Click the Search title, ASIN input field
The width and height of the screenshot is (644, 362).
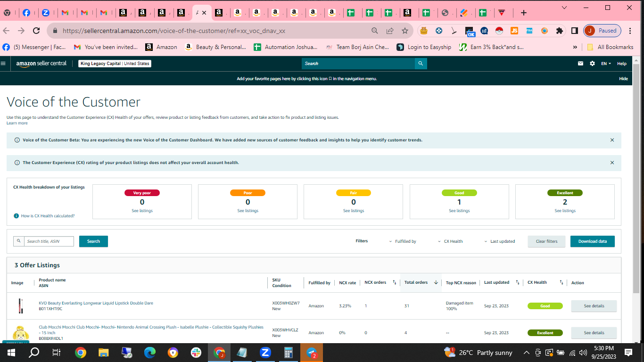(x=49, y=241)
